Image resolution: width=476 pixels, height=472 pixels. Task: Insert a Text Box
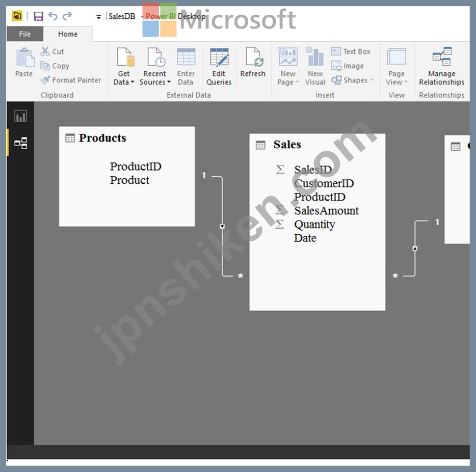click(351, 51)
